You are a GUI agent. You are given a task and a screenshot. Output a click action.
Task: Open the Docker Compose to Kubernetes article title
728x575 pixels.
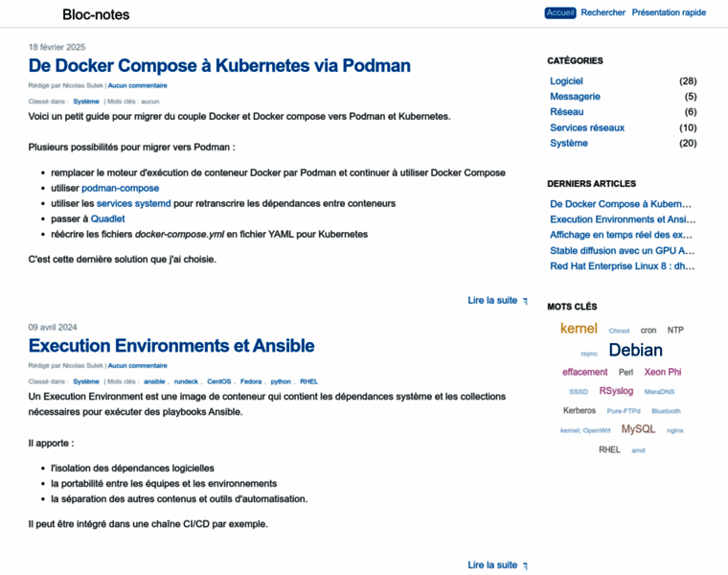pos(219,65)
